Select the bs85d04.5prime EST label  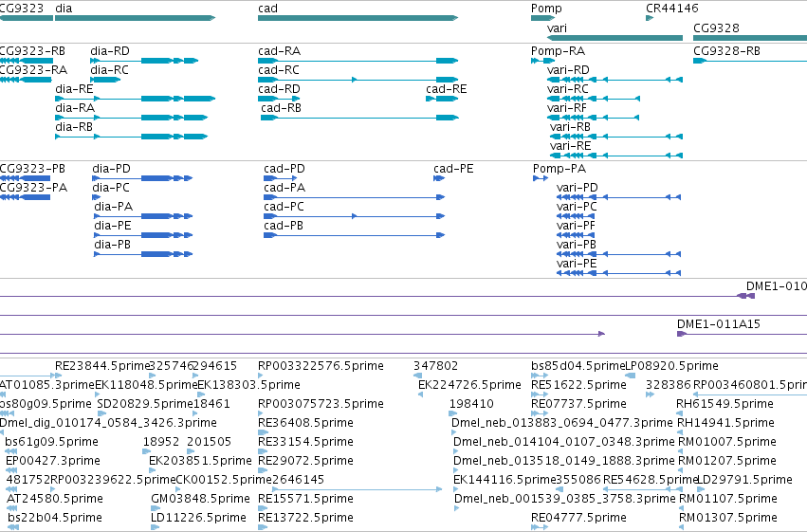pos(578,366)
